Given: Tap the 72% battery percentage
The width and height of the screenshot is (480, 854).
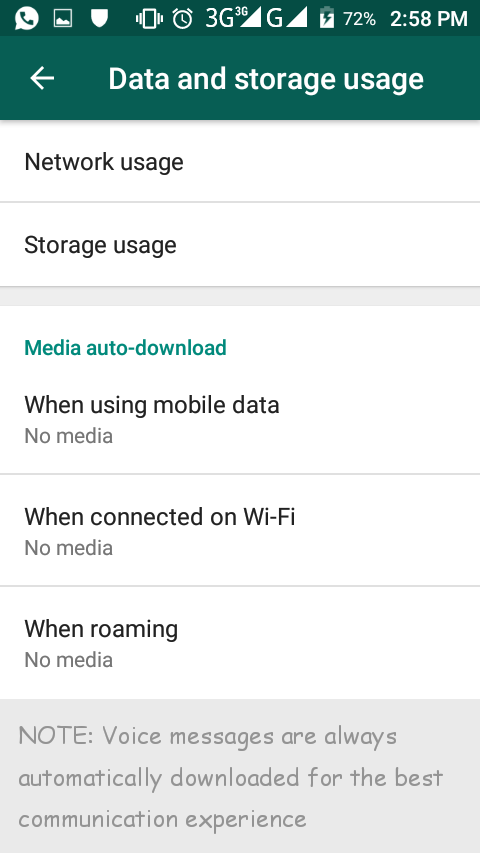Looking at the screenshot, I should tap(359, 19).
